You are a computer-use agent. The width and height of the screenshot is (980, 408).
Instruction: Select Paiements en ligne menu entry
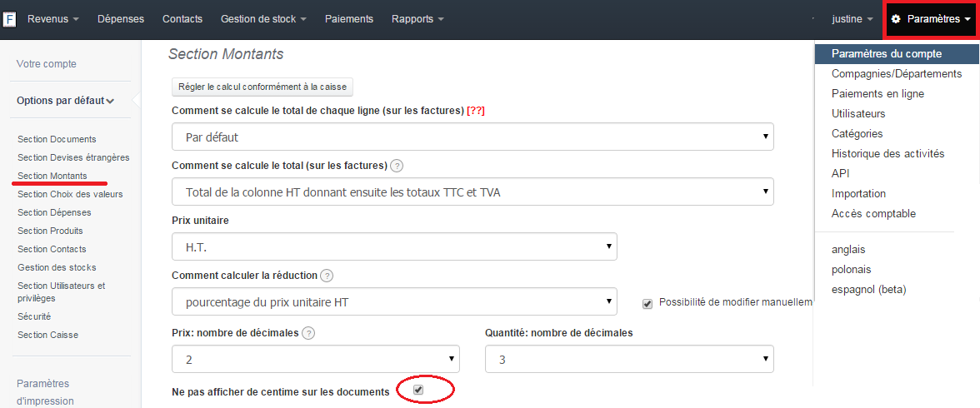point(877,94)
